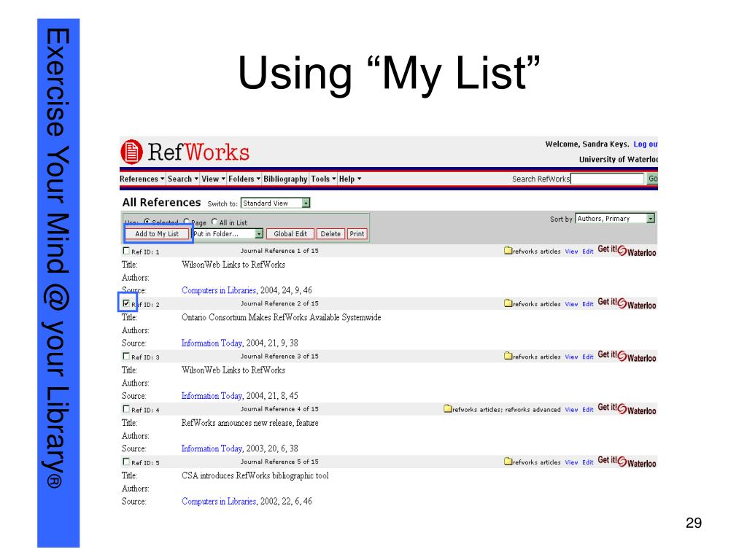Click 'refworks articles; refworks advanced' folder text

pos(506,410)
